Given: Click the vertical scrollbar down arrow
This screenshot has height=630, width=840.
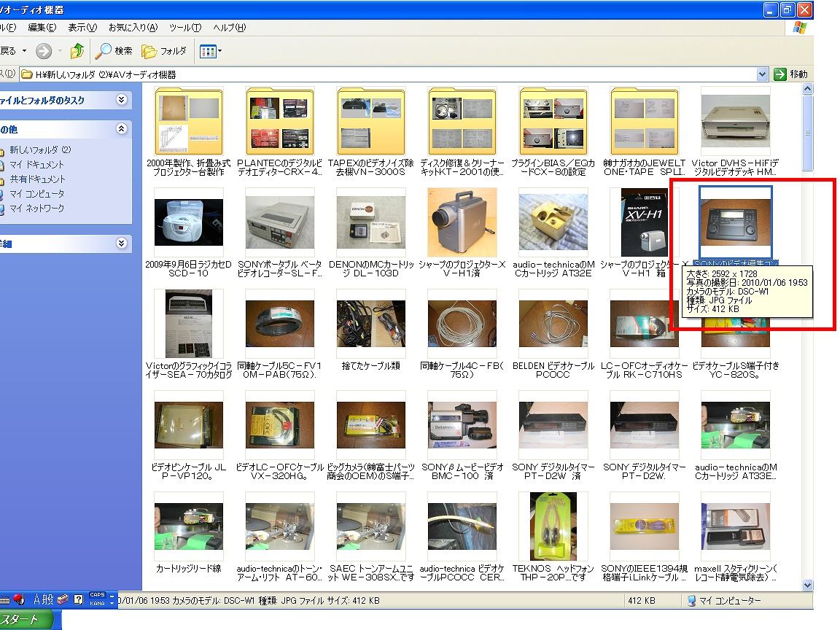Looking at the screenshot, I should (807, 585).
